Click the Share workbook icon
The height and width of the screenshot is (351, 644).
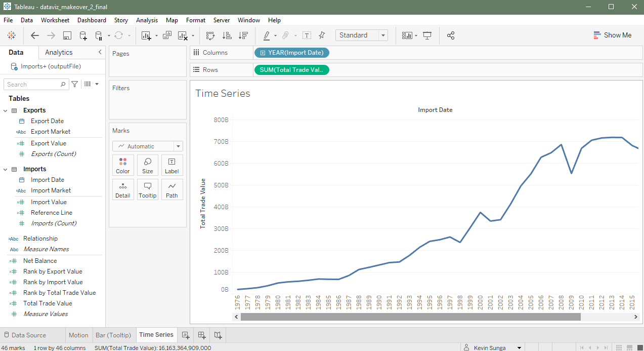point(451,35)
